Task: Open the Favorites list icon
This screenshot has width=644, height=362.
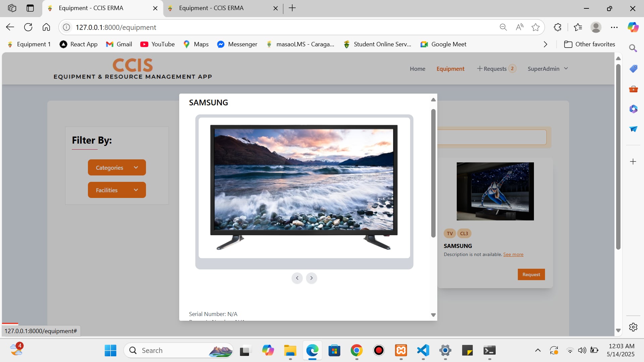Action: 578,27
